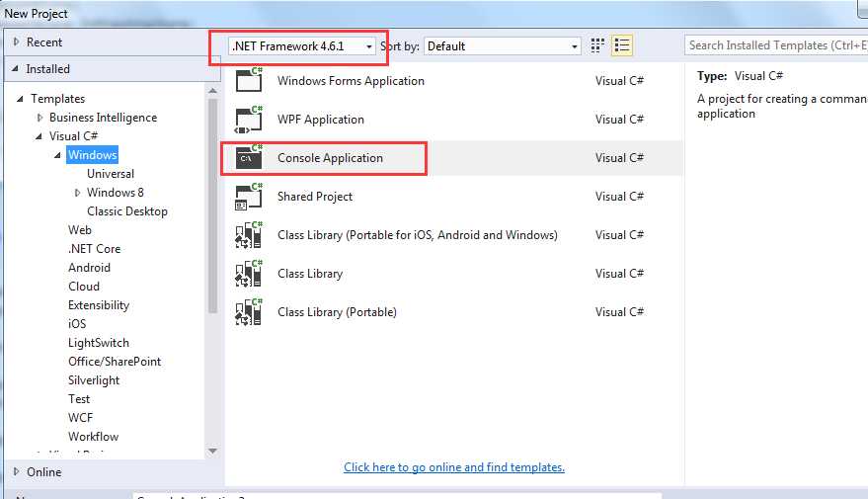Select the Web template category

point(80,230)
